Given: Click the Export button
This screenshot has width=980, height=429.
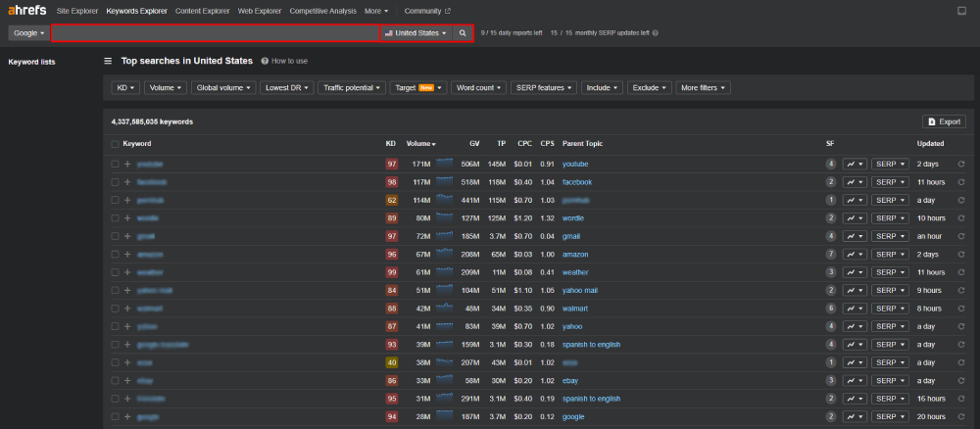Looking at the screenshot, I should [945, 121].
